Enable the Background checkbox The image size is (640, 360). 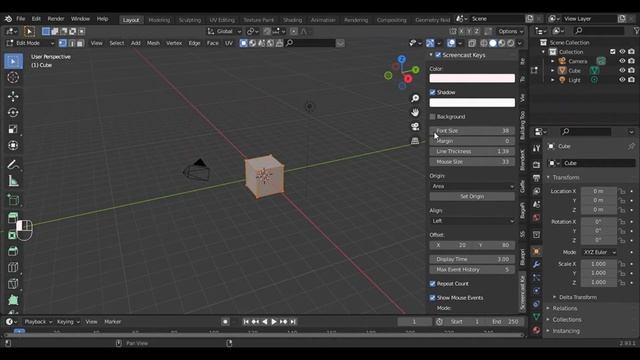pyautogui.click(x=433, y=117)
